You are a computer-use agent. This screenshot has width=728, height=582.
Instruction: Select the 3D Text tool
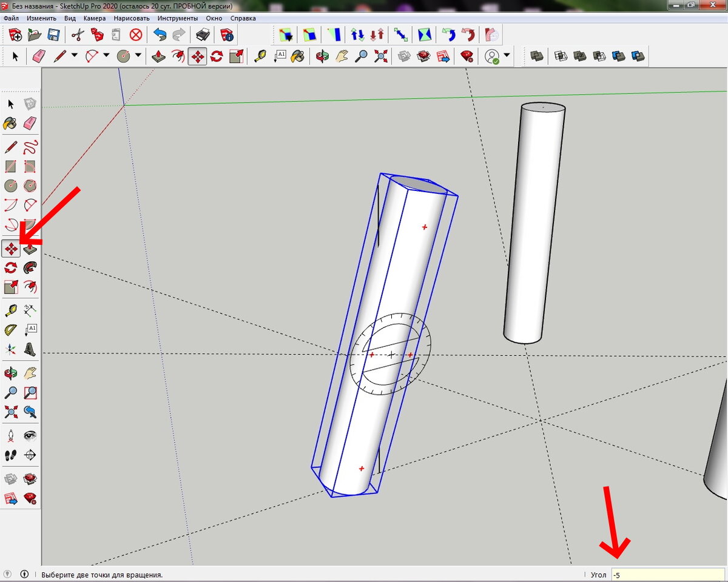pos(30,349)
